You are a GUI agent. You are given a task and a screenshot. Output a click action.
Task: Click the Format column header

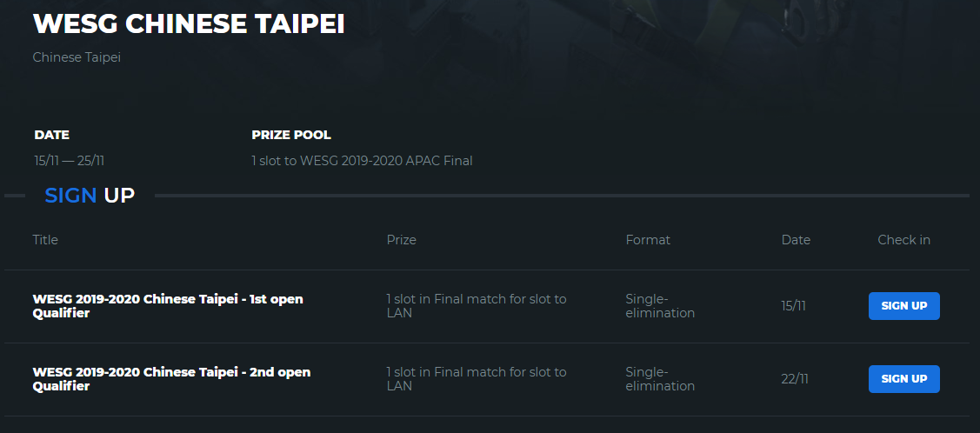[648, 240]
